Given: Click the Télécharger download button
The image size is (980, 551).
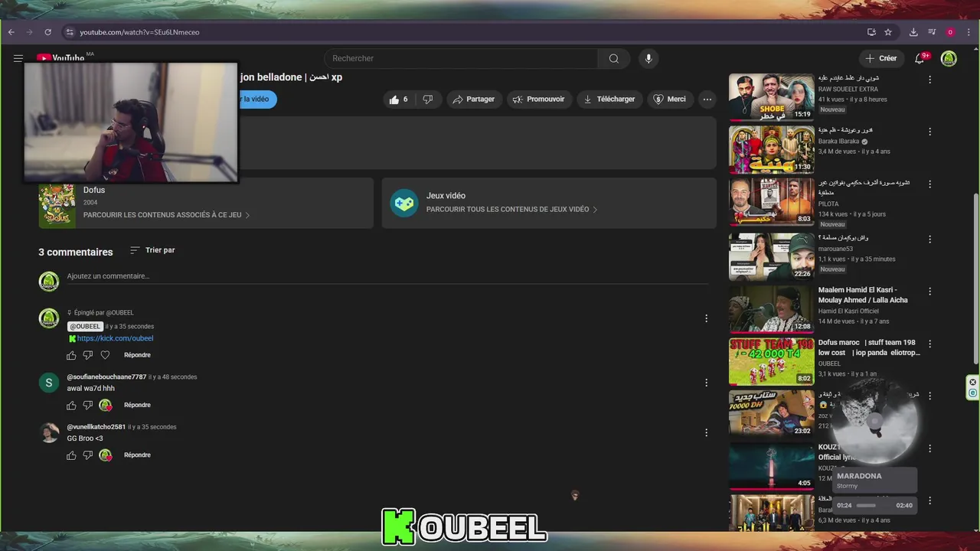Looking at the screenshot, I should point(609,99).
